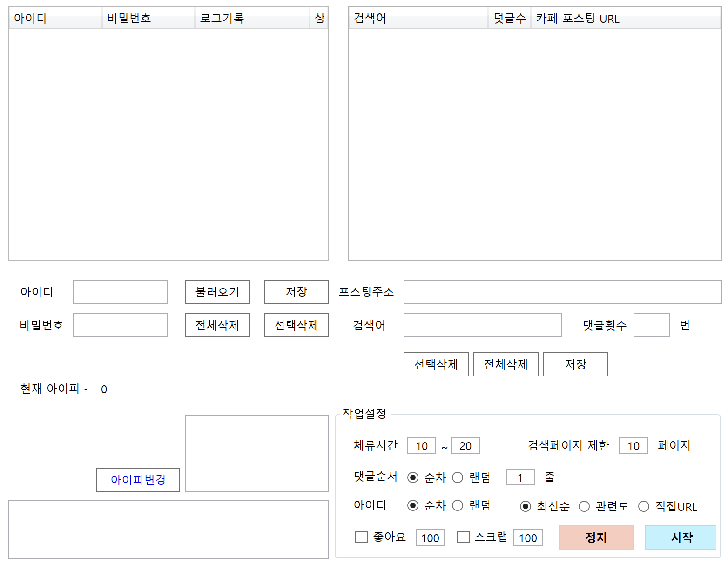Focus the 댓글횟수 input box
This screenshot has width=728, height=564.
pos(651,325)
